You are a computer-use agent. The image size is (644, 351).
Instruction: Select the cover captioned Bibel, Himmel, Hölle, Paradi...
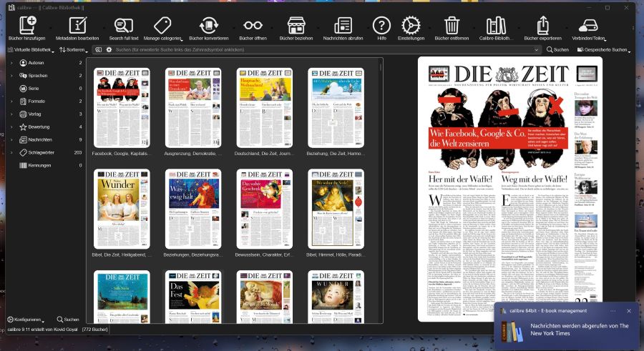tap(336, 209)
